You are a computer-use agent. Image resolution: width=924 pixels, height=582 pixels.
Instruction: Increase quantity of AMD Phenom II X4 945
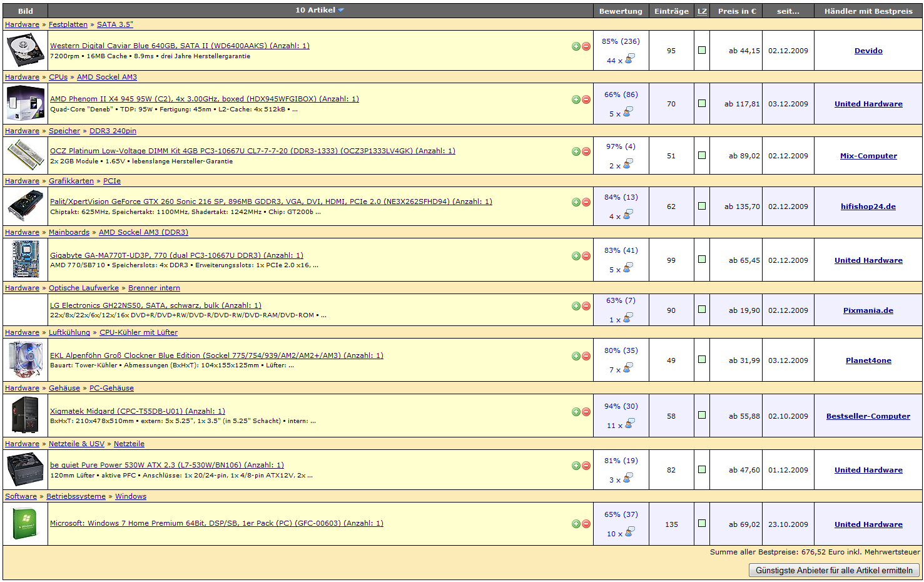tap(576, 100)
